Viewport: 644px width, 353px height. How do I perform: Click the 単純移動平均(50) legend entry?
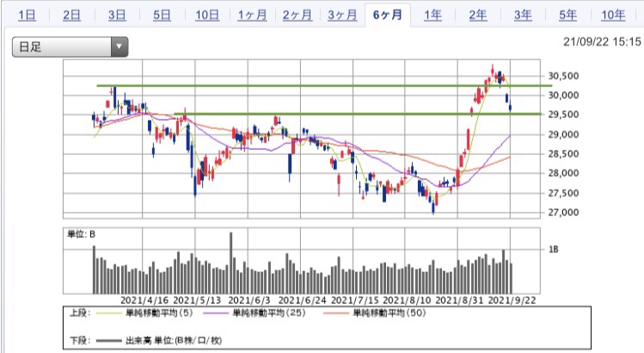coord(389,313)
